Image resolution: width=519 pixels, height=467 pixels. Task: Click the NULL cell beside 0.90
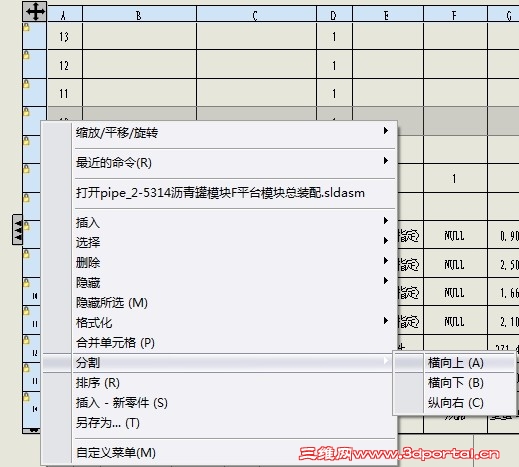455,235
